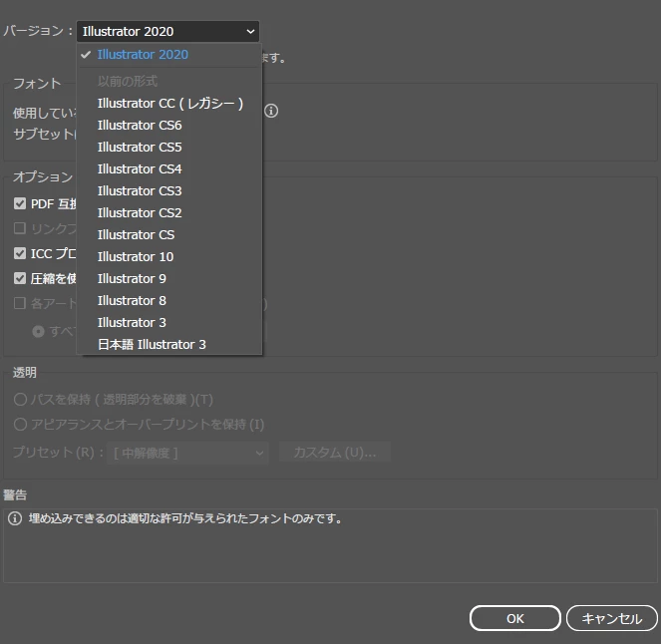Select パスを保持 (透明部分を破棄) radio button
This screenshot has width=661, height=644.
(20, 399)
